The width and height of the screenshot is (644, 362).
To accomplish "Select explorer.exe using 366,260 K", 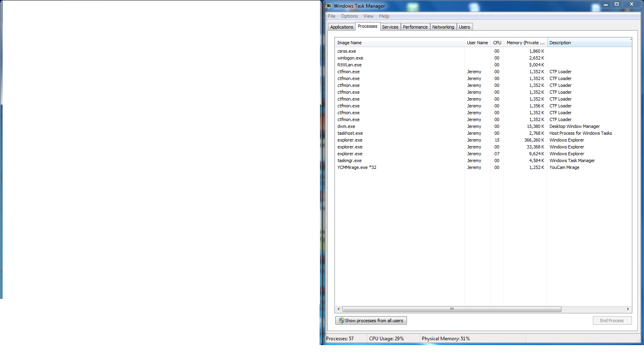I will [483, 140].
